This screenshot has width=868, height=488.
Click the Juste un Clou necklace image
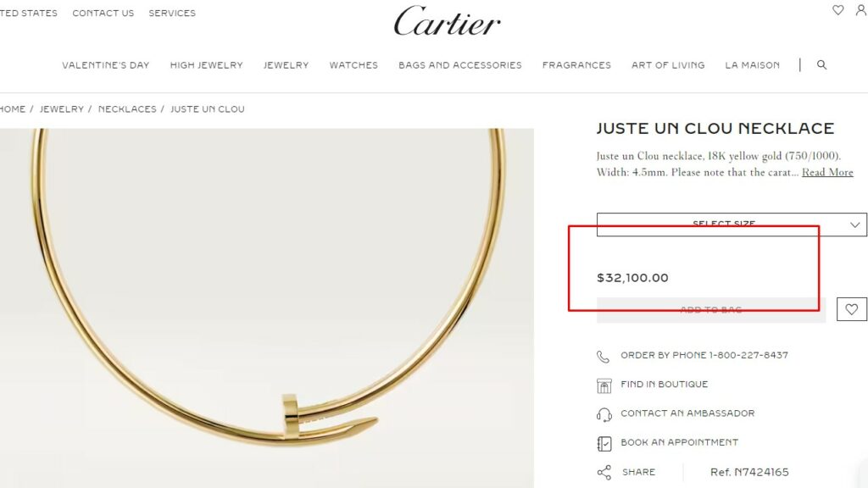pyautogui.click(x=267, y=308)
